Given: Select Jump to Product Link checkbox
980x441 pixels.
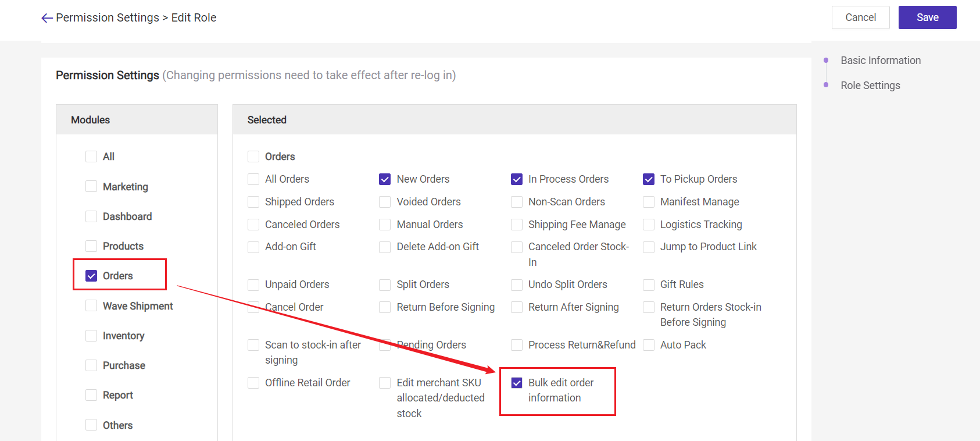Looking at the screenshot, I should pyautogui.click(x=649, y=247).
